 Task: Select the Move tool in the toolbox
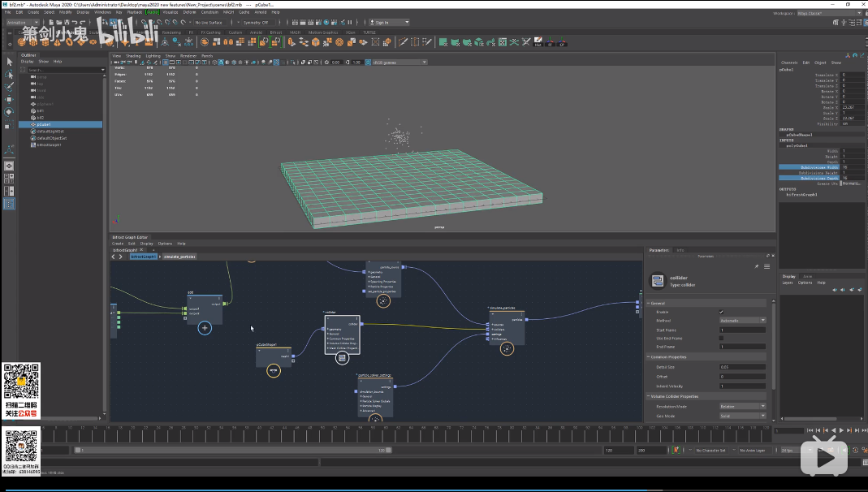(x=9, y=99)
